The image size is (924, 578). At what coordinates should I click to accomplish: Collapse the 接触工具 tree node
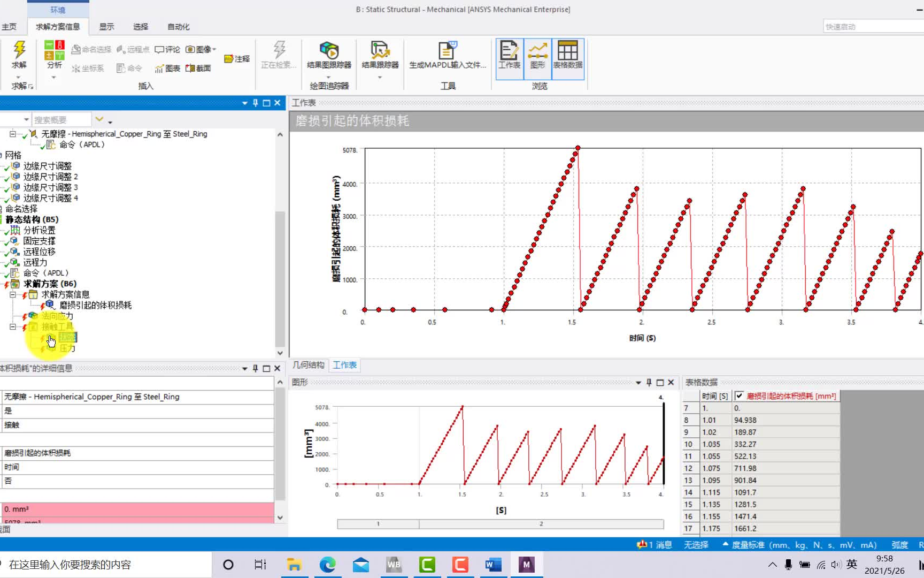[x=12, y=326]
